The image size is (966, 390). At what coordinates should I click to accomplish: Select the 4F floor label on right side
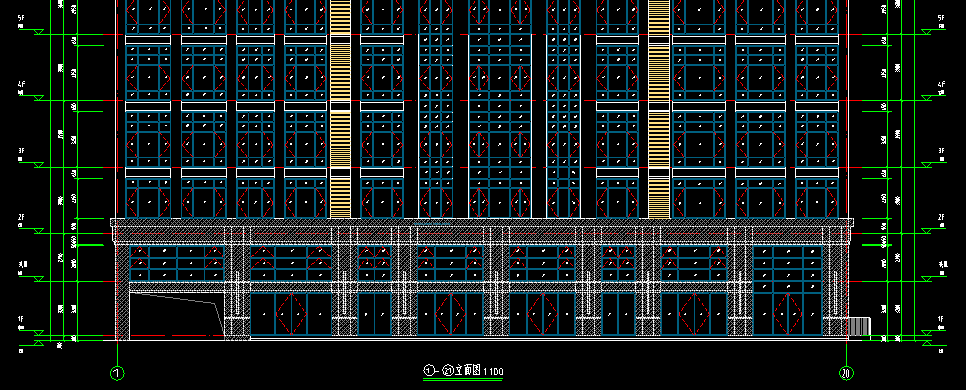pos(941,84)
